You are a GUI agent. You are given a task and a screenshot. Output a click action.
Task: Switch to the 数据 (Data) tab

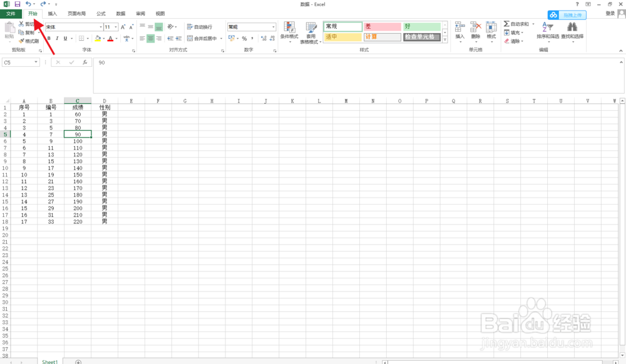click(121, 14)
